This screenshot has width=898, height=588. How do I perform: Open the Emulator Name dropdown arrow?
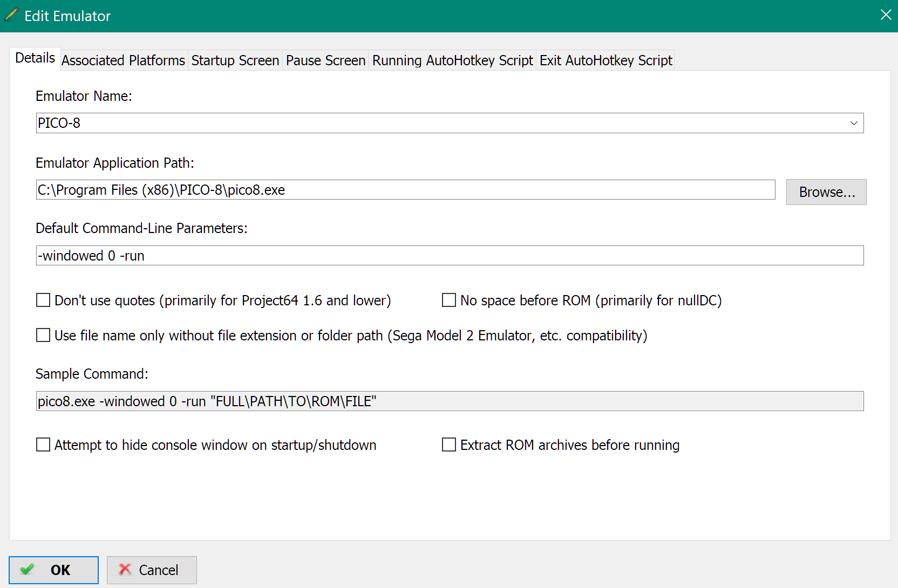coord(854,123)
